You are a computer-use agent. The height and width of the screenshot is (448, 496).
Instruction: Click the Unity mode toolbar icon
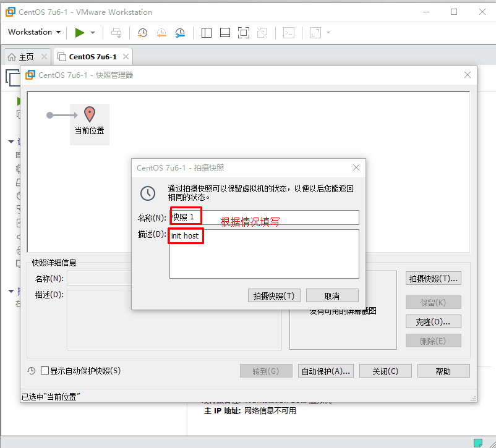coord(262,33)
